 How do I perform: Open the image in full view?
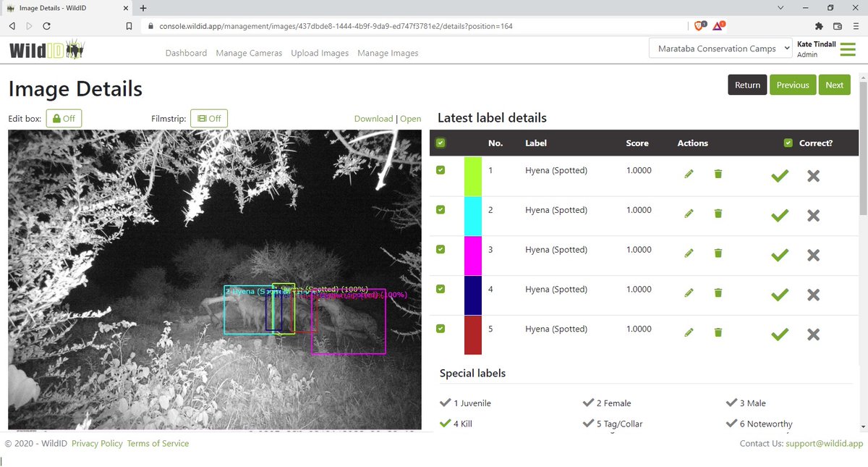(410, 119)
